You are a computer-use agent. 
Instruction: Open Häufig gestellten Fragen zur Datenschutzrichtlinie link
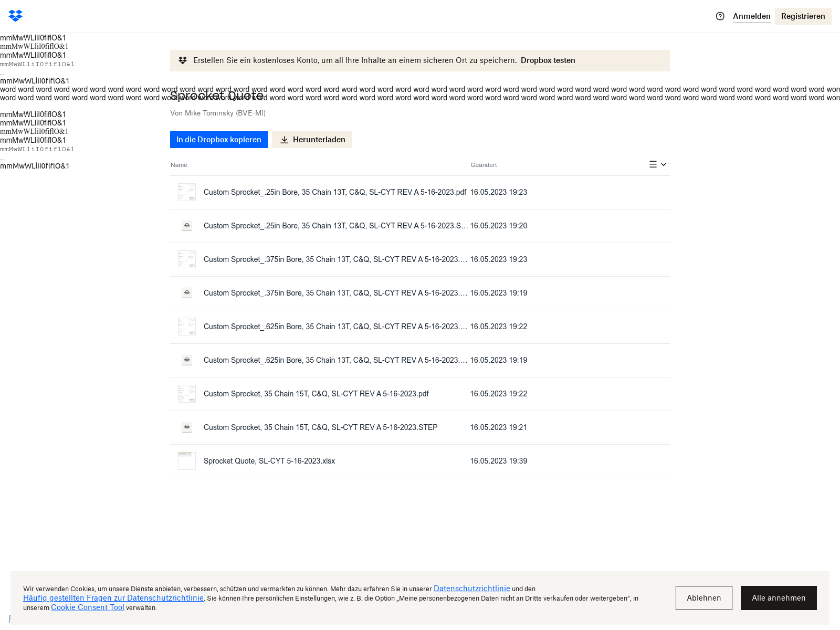point(113,598)
